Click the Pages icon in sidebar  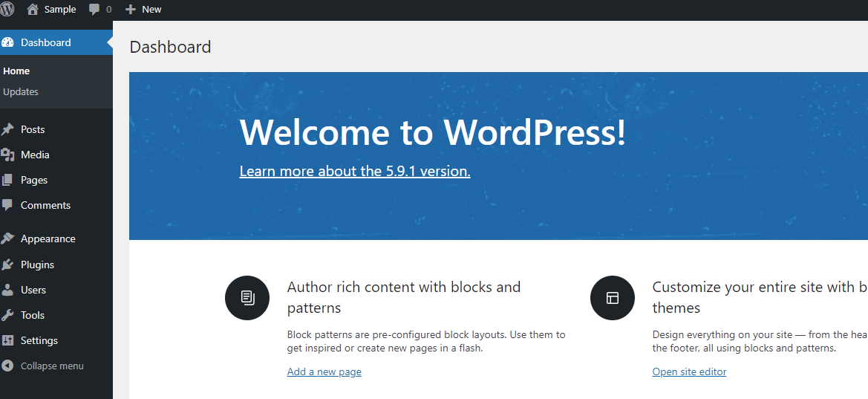7,180
